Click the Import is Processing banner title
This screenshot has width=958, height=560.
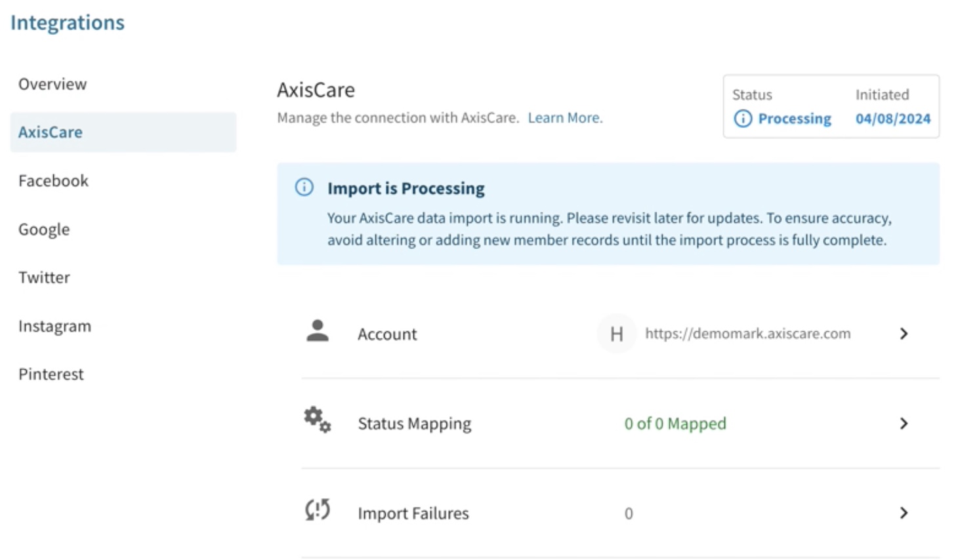[x=406, y=188]
